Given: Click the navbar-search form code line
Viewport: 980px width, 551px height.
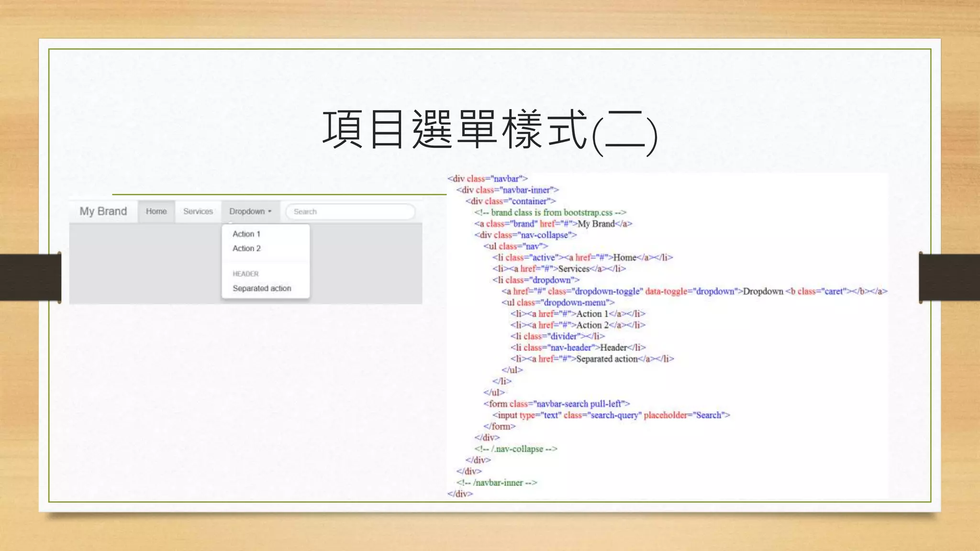Looking at the screenshot, I should point(557,404).
